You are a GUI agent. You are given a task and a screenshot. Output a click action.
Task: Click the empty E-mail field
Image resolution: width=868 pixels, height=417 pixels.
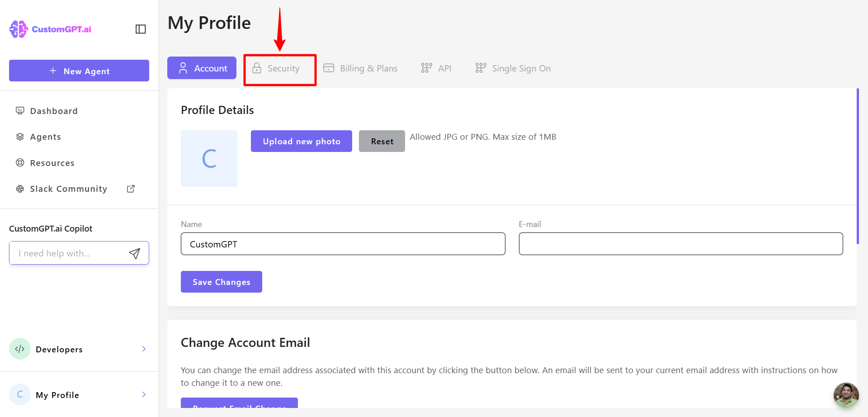[681, 244]
